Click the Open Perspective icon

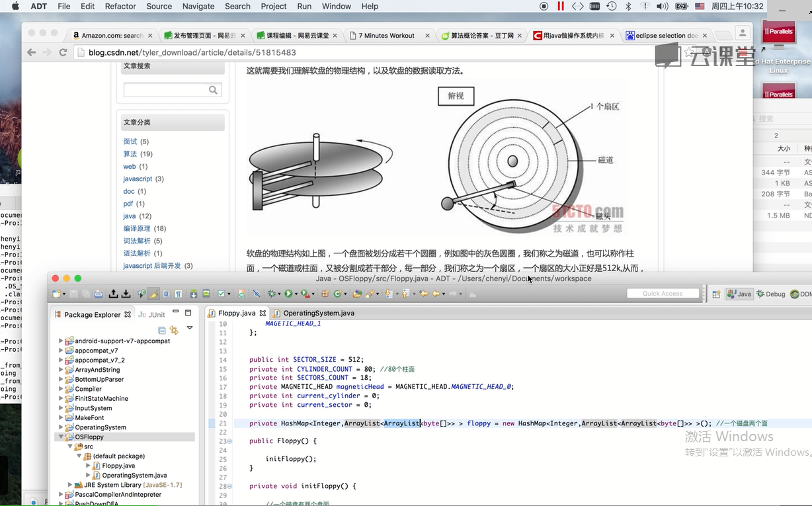(x=716, y=294)
